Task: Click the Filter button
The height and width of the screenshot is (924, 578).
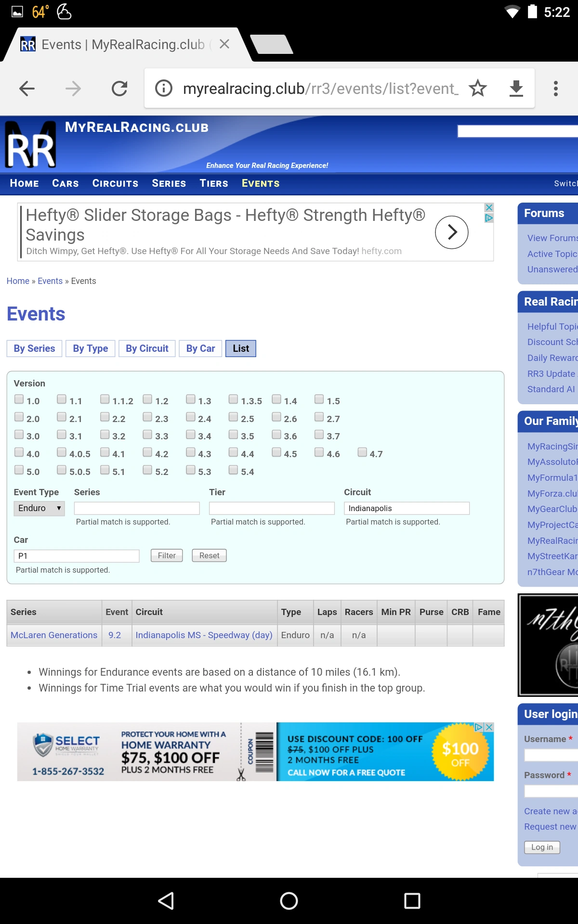Action: pos(167,555)
